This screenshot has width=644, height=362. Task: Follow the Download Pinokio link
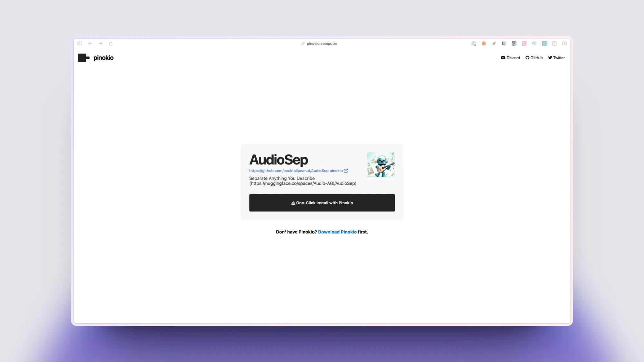click(x=337, y=232)
